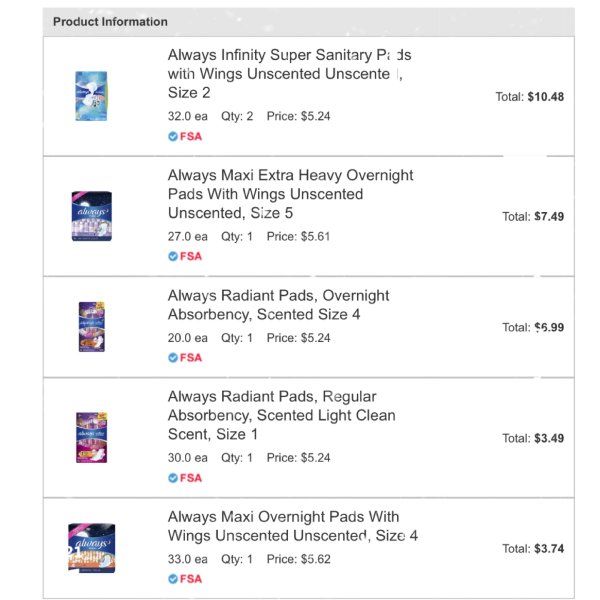The image size is (600, 600).
Task: Open Always Maxi Overnight Size 4 product image
Action: pyautogui.click(x=91, y=548)
